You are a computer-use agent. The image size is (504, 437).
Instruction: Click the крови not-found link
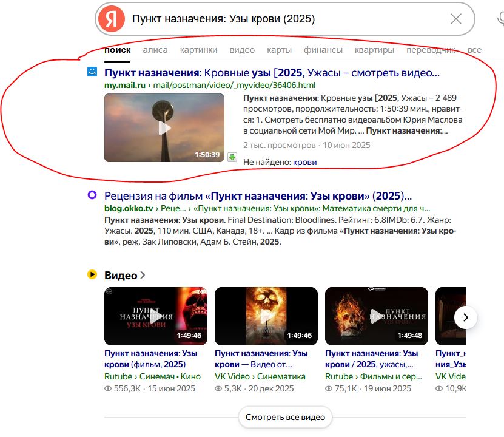tap(304, 163)
